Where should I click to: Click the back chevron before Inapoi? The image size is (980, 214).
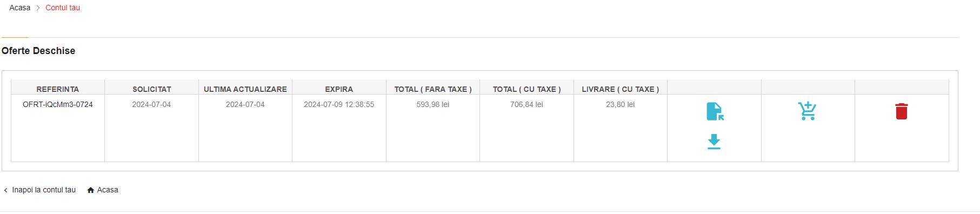tap(5, 190)
